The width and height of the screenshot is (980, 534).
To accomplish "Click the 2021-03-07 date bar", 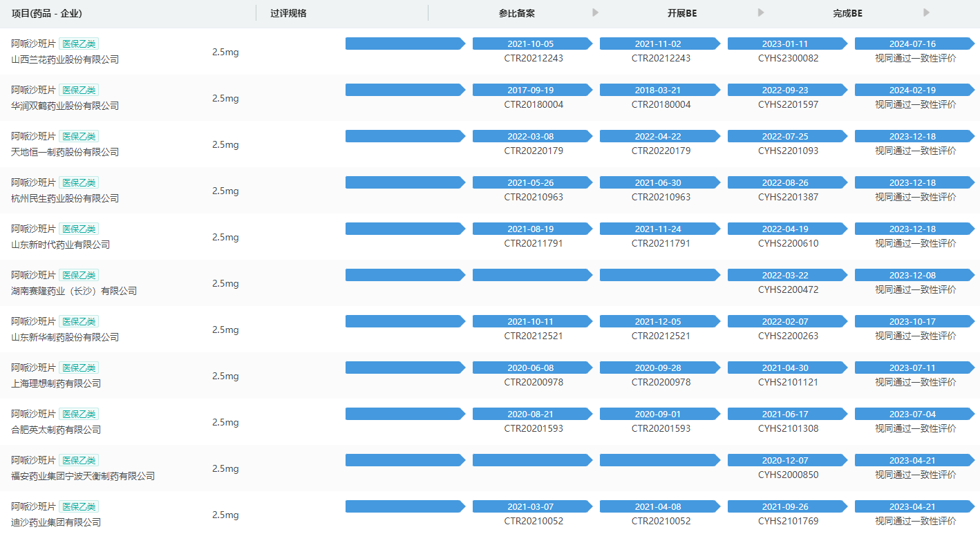I will coord(533,506).
